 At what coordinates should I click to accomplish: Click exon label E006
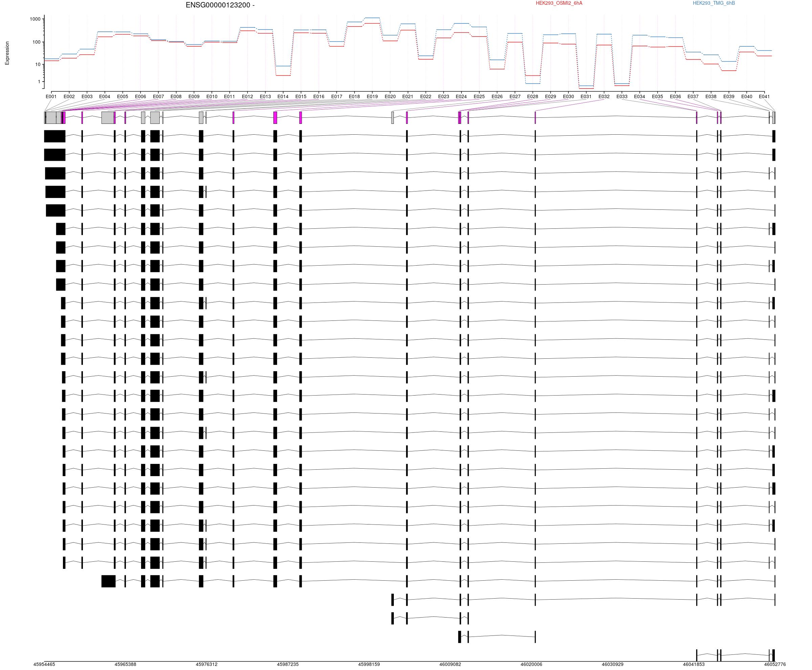[x=140, y=96]
